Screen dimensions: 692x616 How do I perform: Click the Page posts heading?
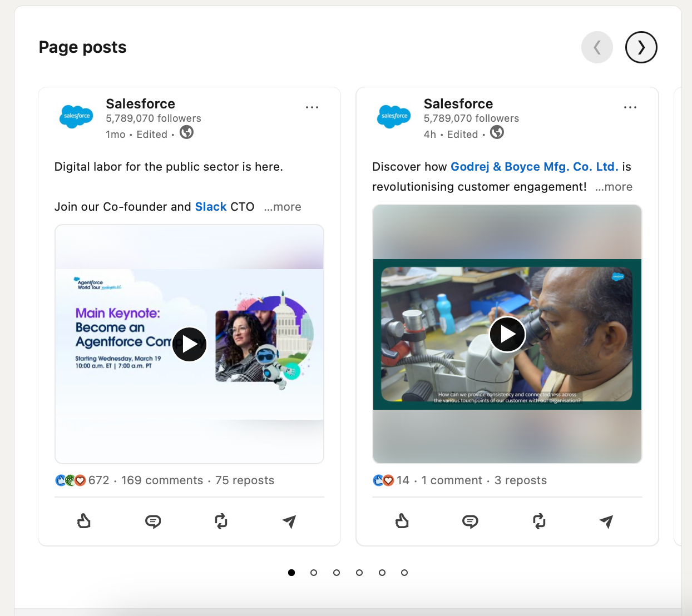(83, 47)
